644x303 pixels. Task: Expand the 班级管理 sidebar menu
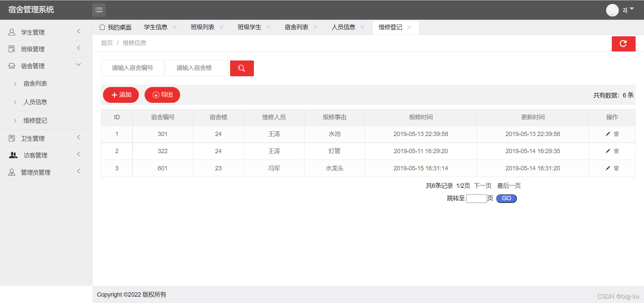tap(46, 49)
